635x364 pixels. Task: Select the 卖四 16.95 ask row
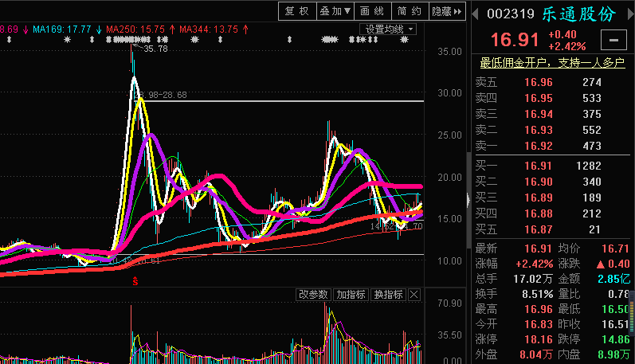pos(553,98)
